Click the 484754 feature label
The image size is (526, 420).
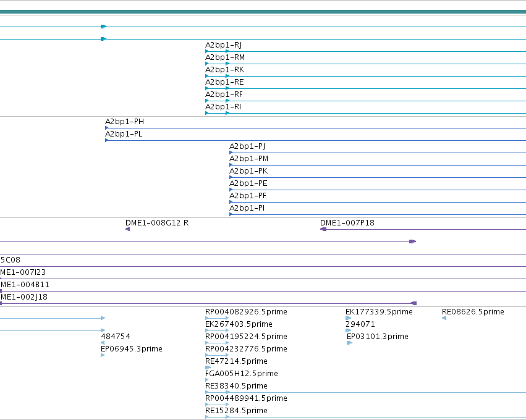[x=116, y=337]
